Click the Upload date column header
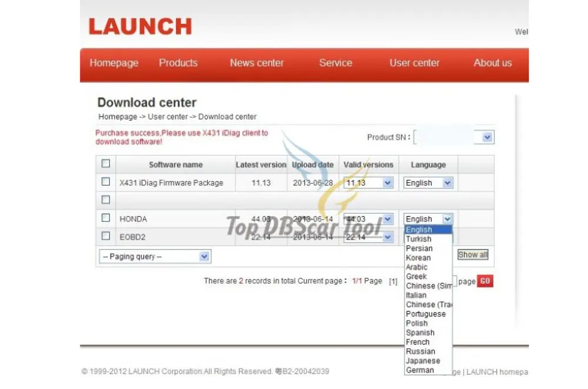The image size is (588, 389). (313, 165)
